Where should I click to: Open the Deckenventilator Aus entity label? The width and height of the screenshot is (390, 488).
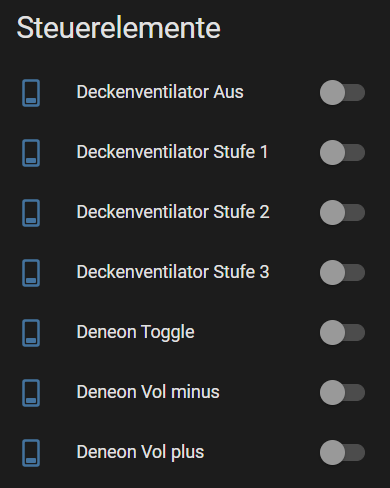160,92
